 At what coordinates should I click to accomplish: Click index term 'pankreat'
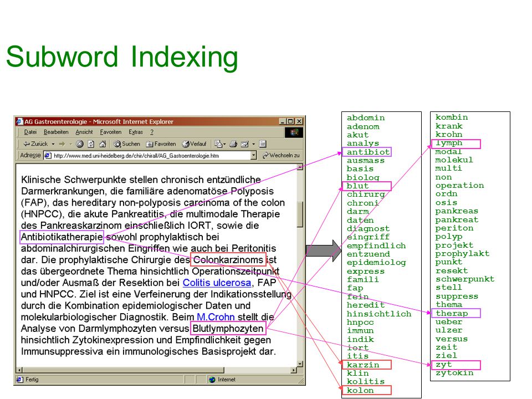pos(457,220)
